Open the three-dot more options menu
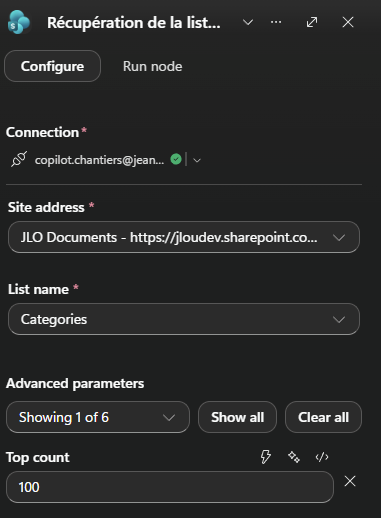 (x=276, y=22)
